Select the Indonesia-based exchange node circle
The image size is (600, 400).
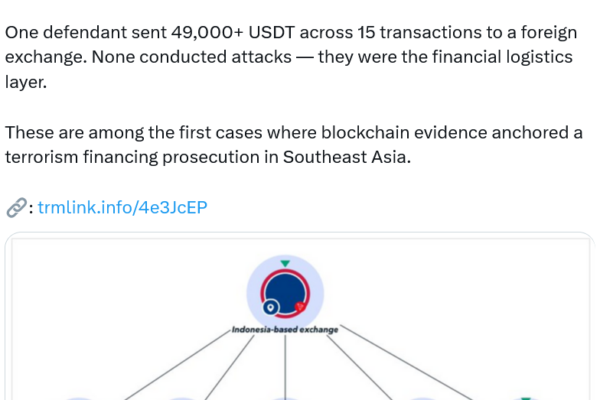coord(285,290)
